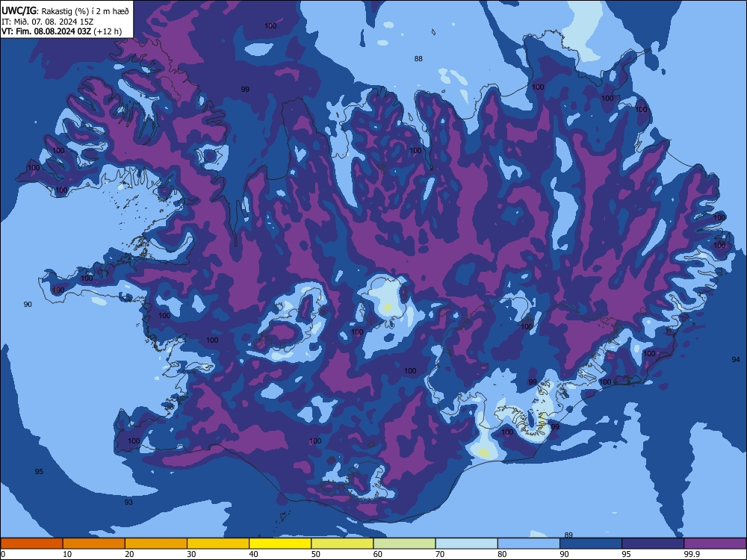Click the '93' humidity value over the southwest sea
This screenshot has width=747, height=560.
point(128,502)
